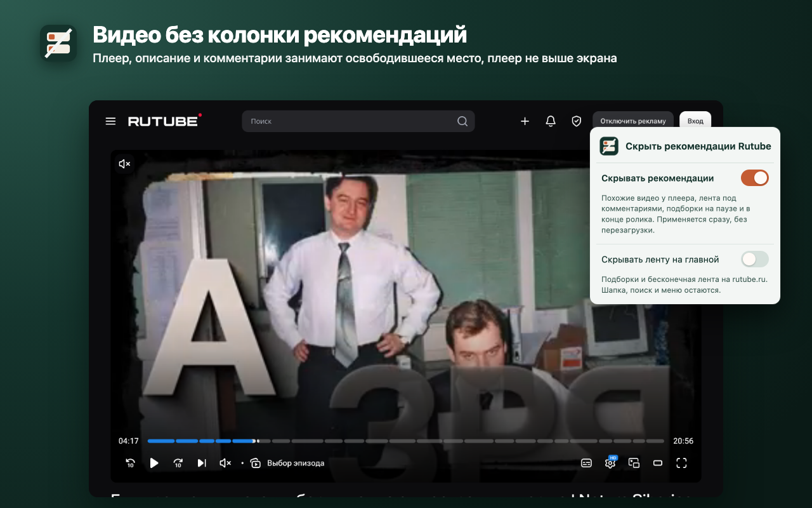This screenshot has width=812, height=508.
Task: Seek on the video progress bar
Action: click(406, 441)
